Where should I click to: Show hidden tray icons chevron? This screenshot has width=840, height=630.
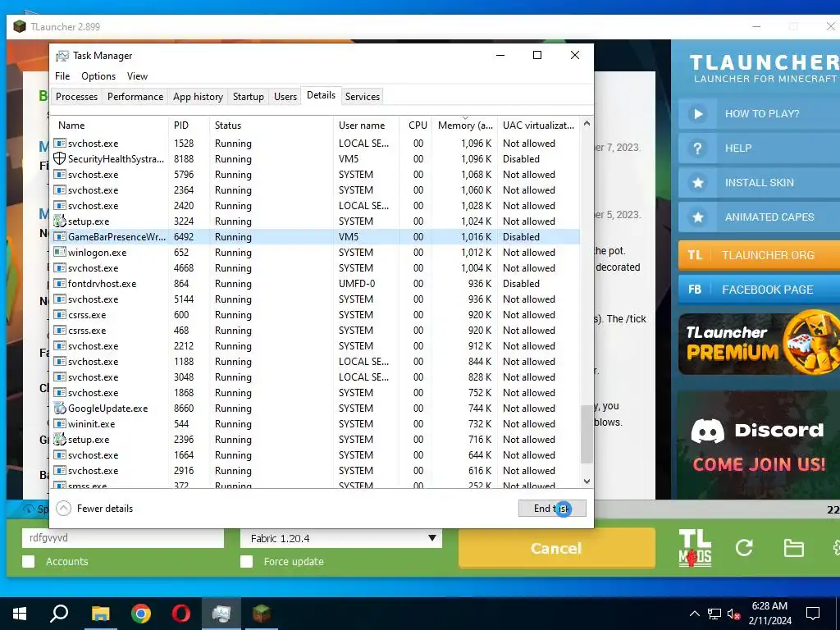point(694,614)
